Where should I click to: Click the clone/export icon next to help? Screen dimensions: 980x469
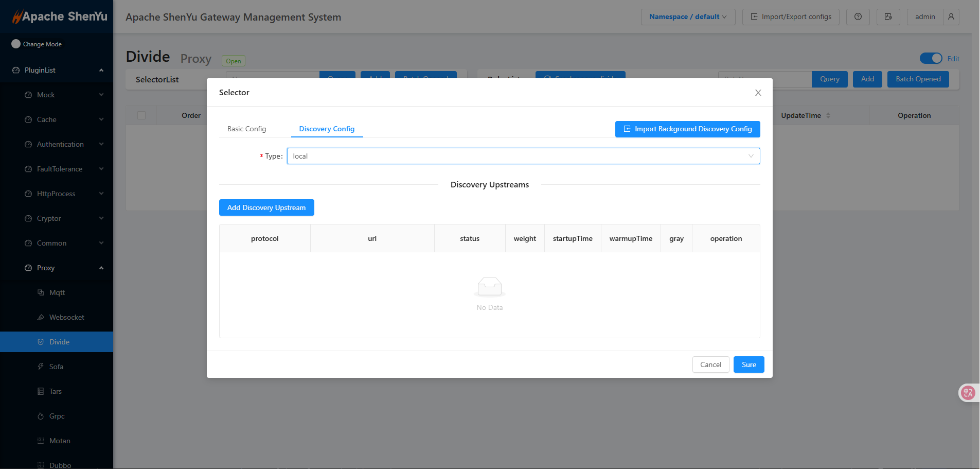(x=888, y=17)
